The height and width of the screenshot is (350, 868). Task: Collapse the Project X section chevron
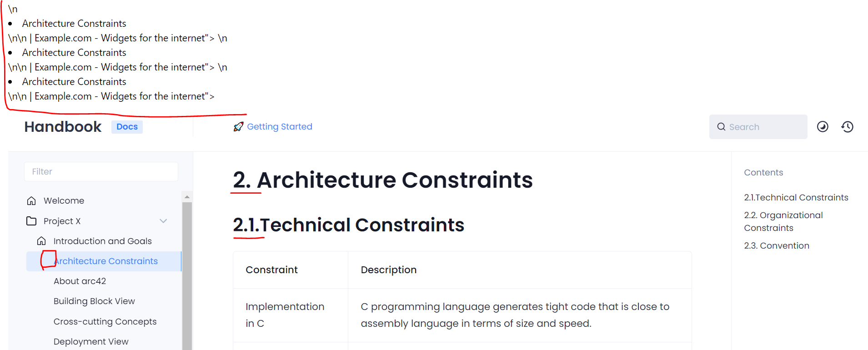point(163,221)
